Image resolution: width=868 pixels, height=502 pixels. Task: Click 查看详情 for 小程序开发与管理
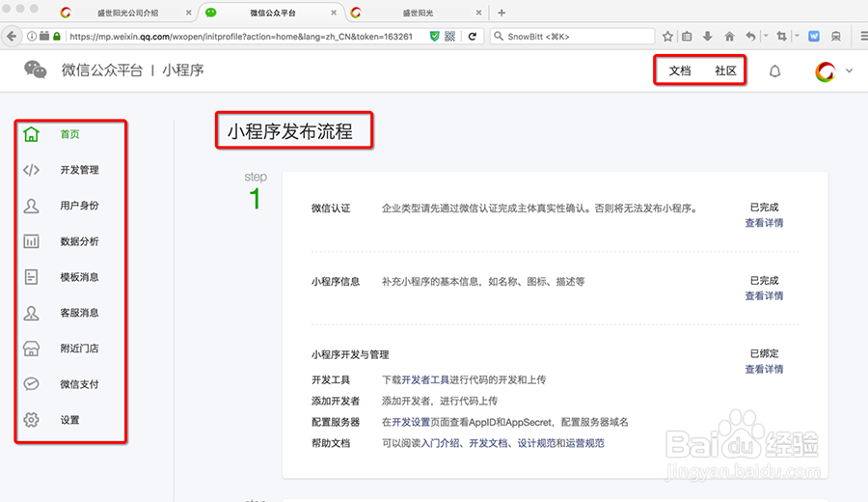coord(764,369)
